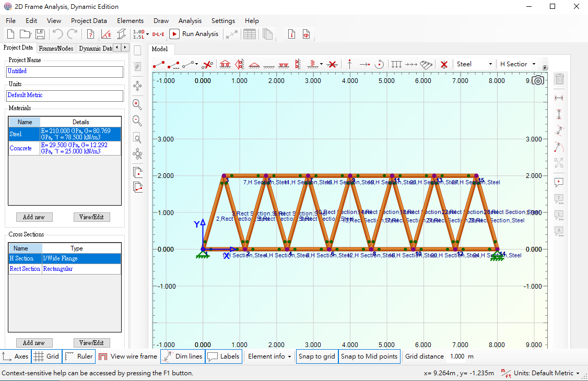Image resolution: width=588 pixels, height=381 pixels.
Task: Click the Undo arrow icon
Action: coord(57,34)
